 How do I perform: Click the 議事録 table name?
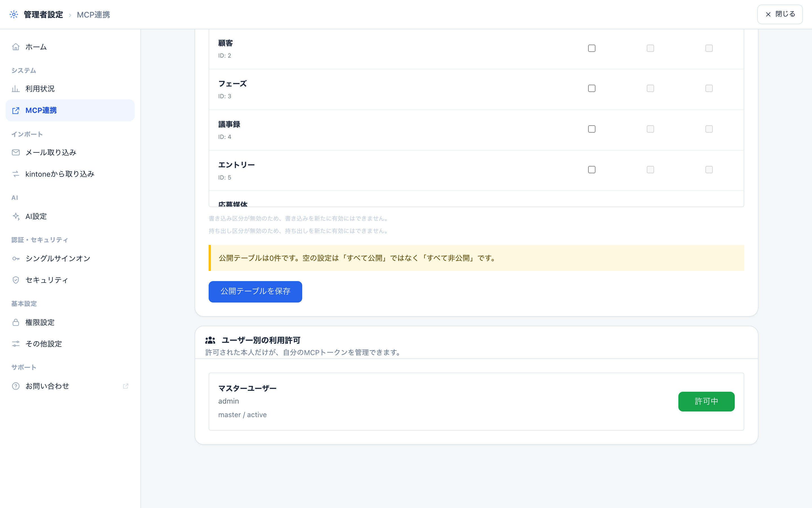click(x=229, y=124)
